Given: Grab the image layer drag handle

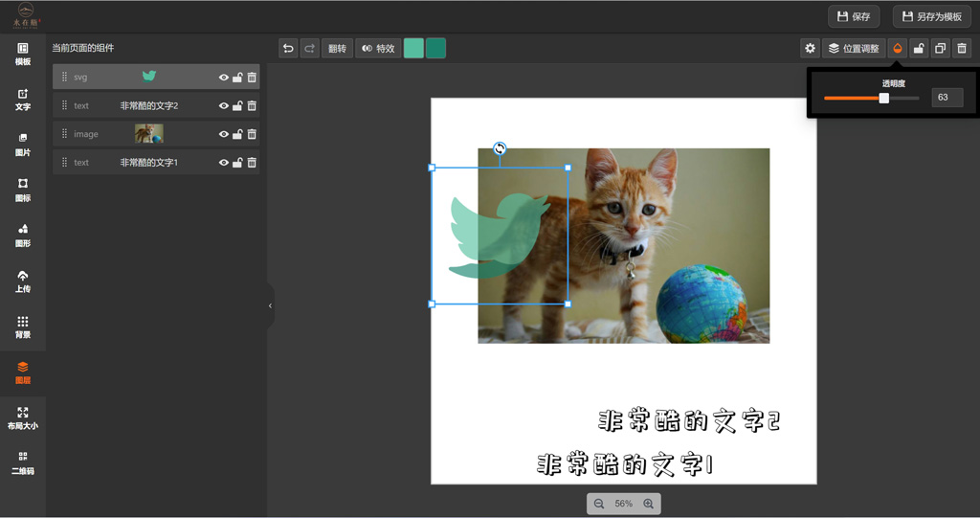Looking at the screenshot, I should (x=64, y=134).
